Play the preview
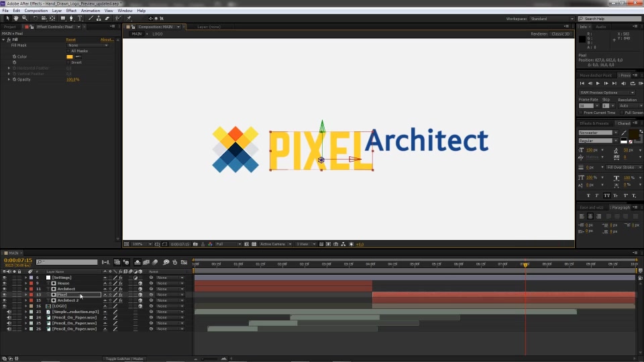 pos(598,83)
